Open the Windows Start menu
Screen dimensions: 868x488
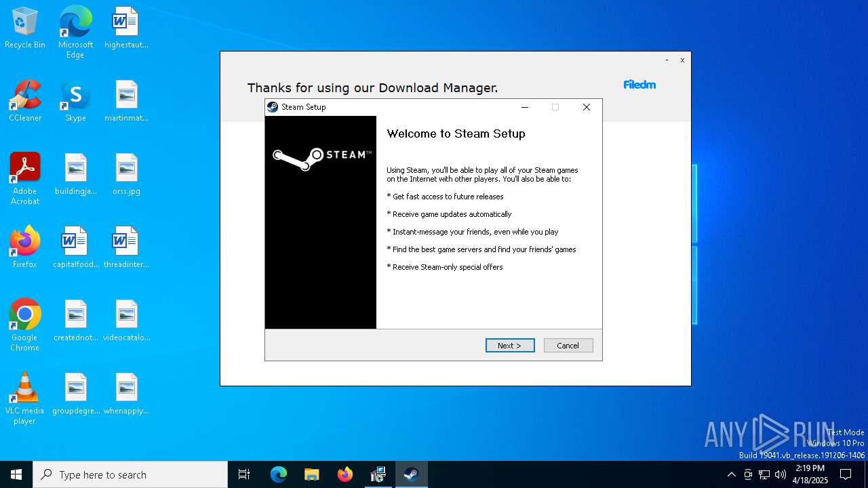pyautogui.click(x=16, y=474)
